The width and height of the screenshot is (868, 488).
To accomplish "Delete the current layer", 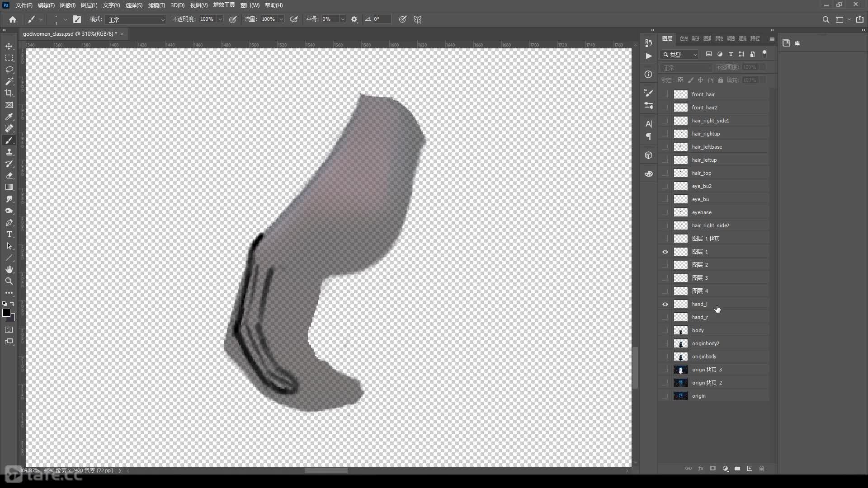I will (x=762, y=469).
